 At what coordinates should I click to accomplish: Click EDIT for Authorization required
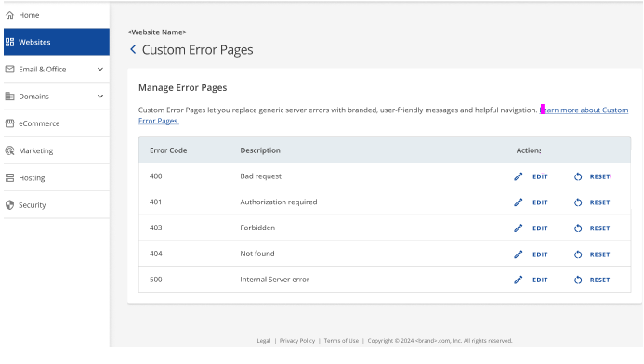point(540,202)
